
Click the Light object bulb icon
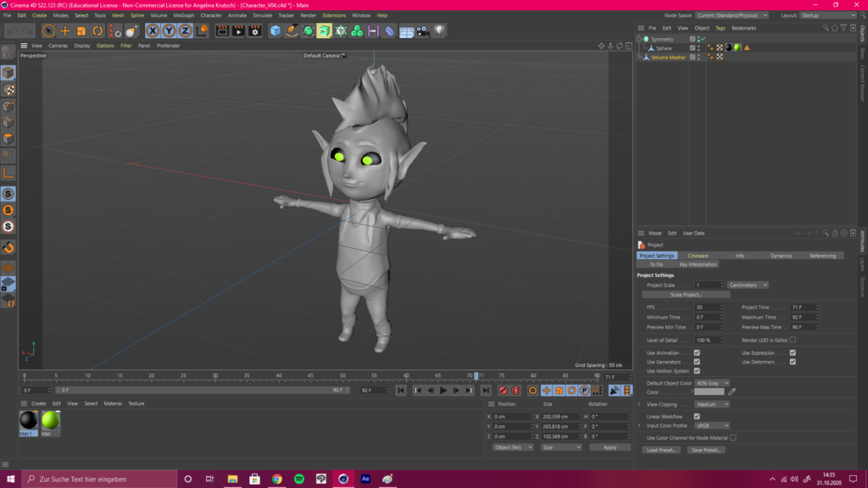click(439, 30)
